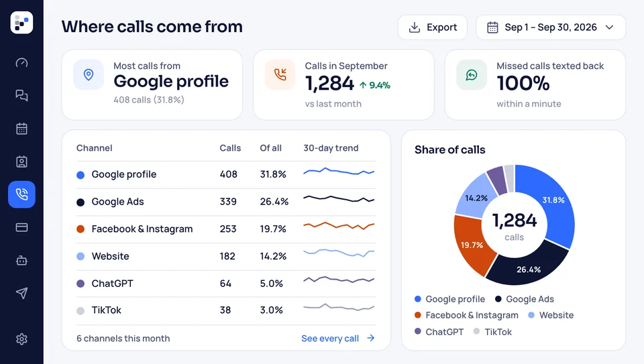644x364 pixels.
Task: Toggle TikTok in chart legend
Action: pos(492,332)
